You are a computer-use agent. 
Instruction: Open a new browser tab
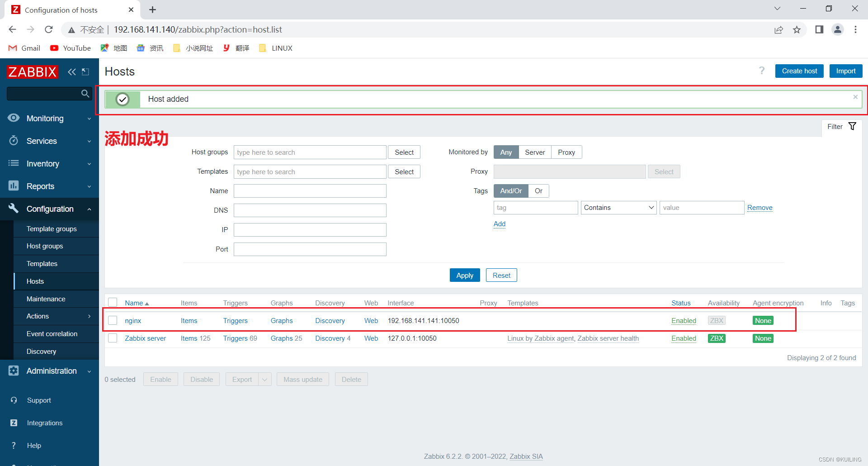coord(153,10)
